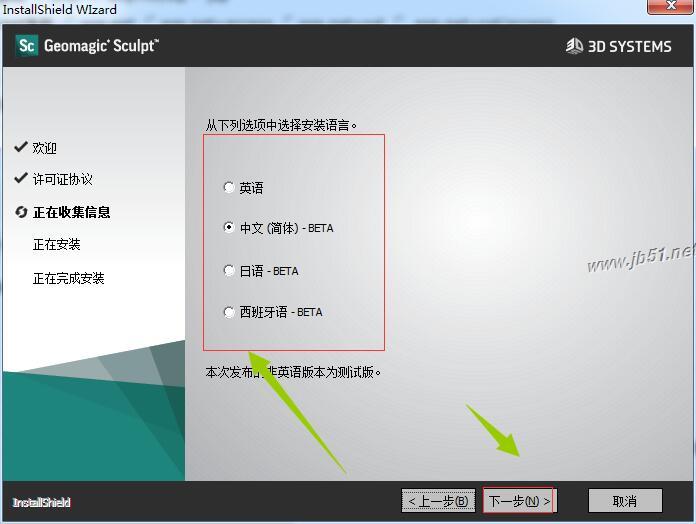The image size is (696, 524).
Task: Select the 中文 (简体) - BETA radio button
Action: click(229, 228)
